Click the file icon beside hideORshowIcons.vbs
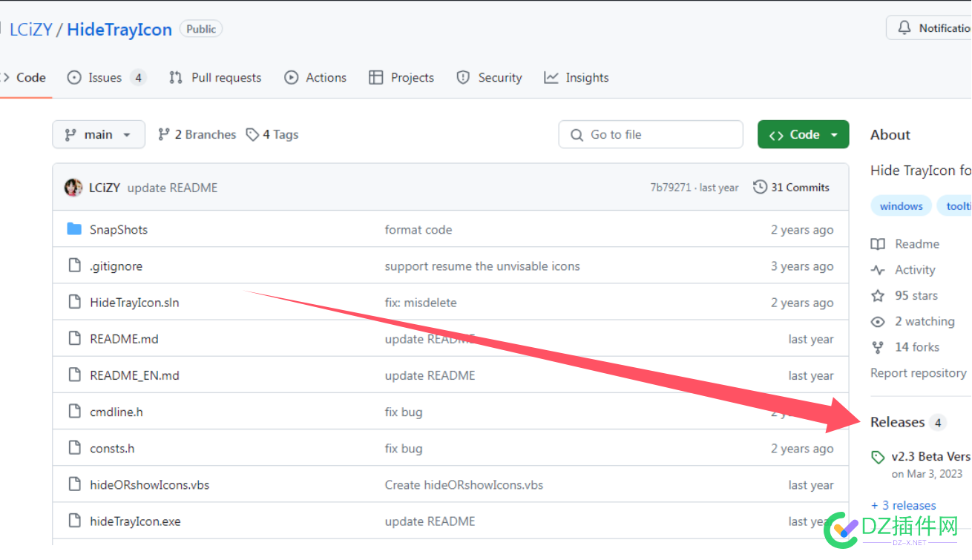The image size is (972, 560). (74, 484)
